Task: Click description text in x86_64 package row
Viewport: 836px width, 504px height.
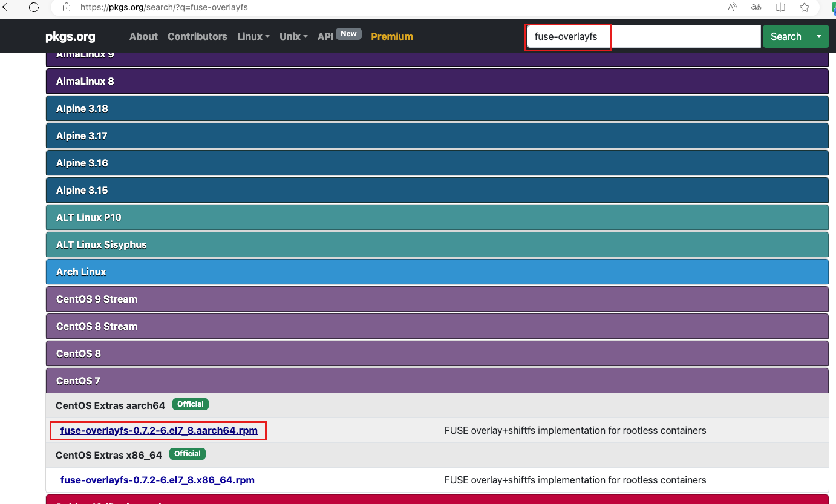Action: coord(575,480)
